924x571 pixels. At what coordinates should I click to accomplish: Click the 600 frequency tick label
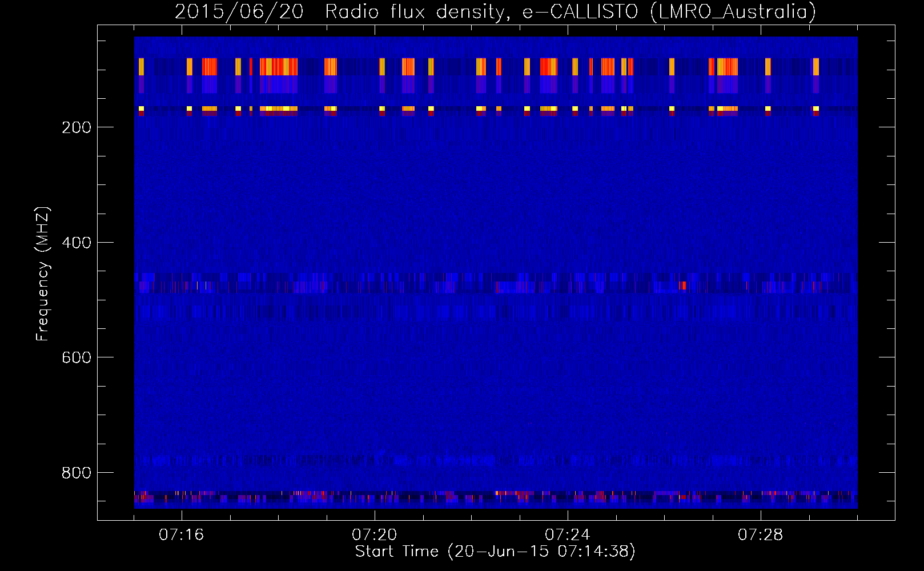pos(77,357)
